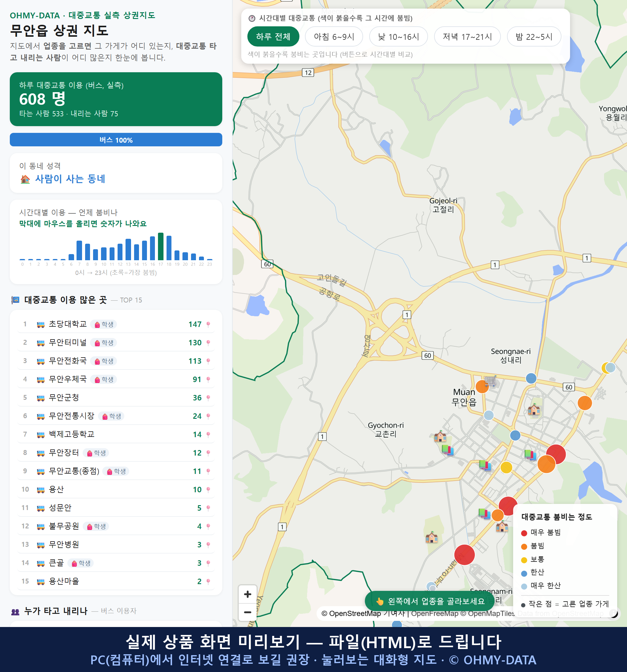
Task: Click the 버스 100% share bar
Action: point(116,140)
